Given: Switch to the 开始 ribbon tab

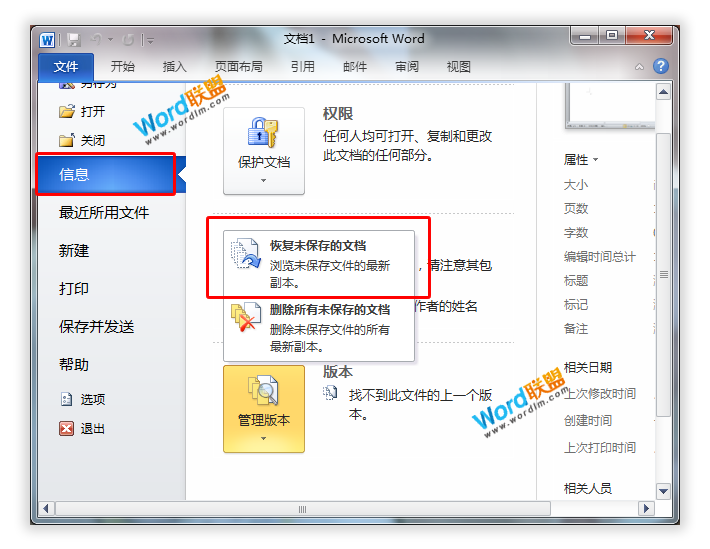Looking at the screenshot, I should pyautogui.click(x=123, y=67).
